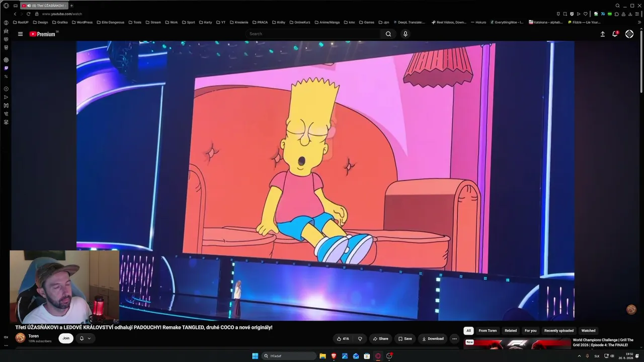Open the more actions three-dot menu
644x362 pixels.
tap(454, 339)
